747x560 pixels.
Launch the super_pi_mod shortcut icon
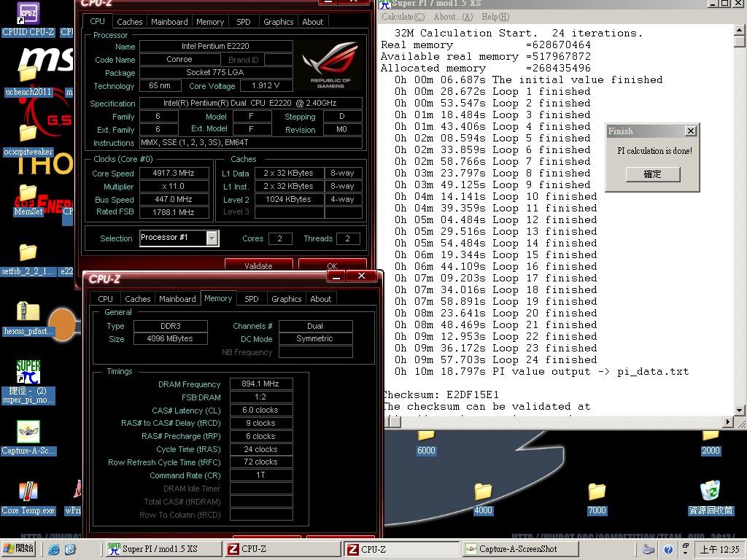28,372
